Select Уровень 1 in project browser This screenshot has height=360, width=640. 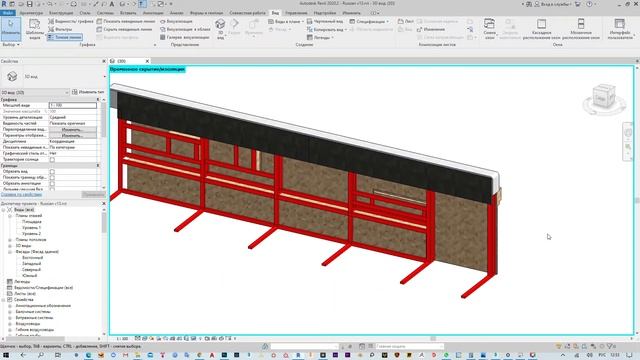point(31,228)
